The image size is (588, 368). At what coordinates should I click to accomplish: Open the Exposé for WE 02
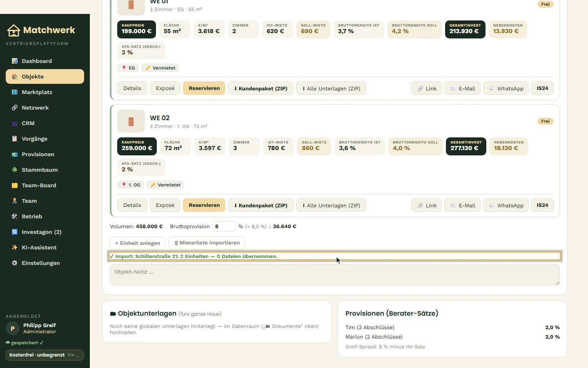pos(165,205)
